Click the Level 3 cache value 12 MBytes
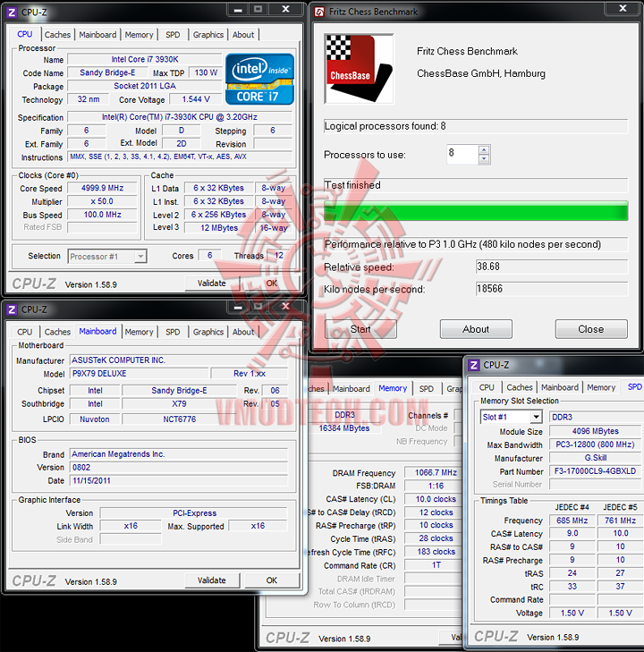The width and height of the screenshot is (644, 652). point(219,228)
